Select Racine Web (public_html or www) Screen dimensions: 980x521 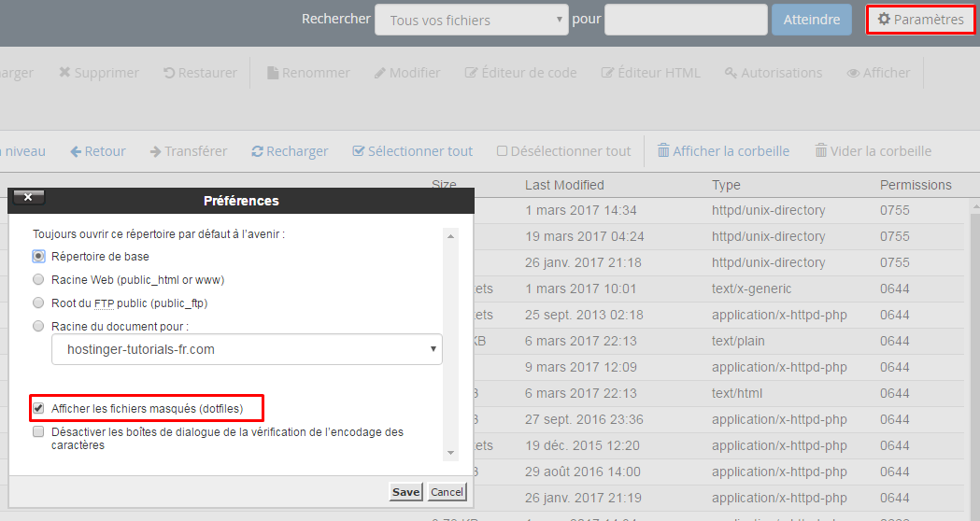pyautogui.click(x=38, y=279)
